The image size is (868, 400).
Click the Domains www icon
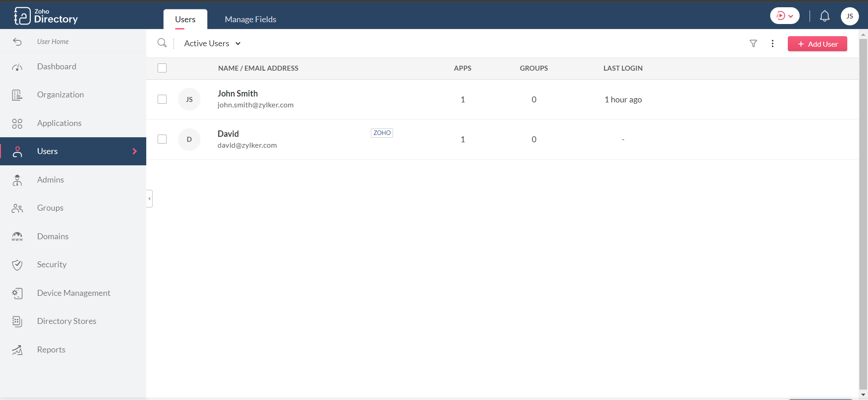pyautogui.click(x=17, y=236)
